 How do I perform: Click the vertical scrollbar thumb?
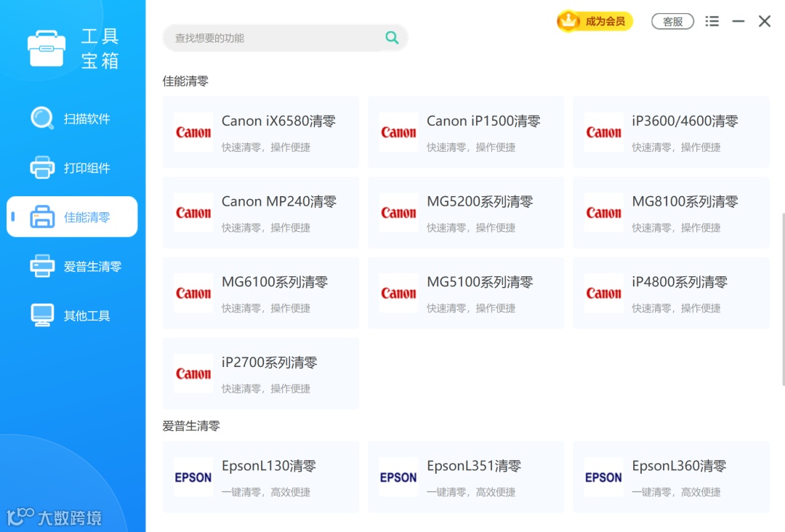pos(783,299)
